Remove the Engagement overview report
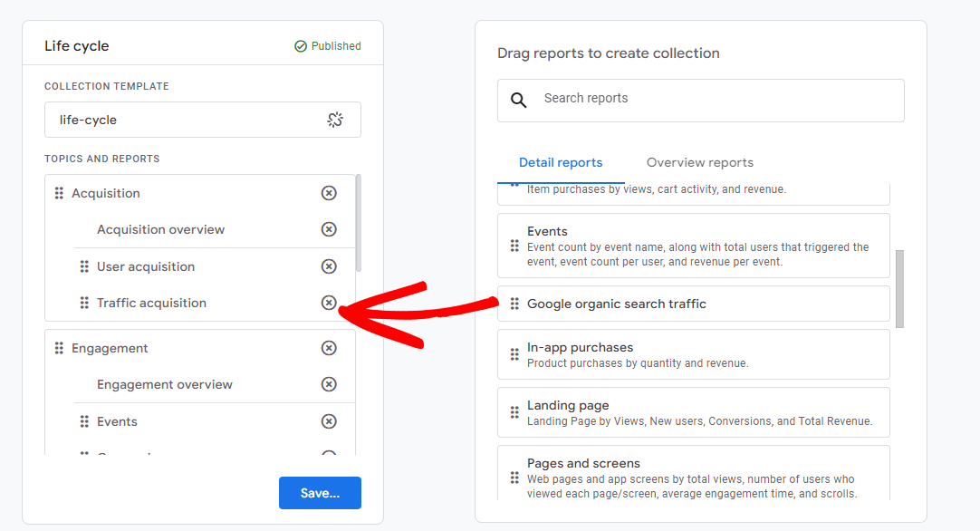Screen dimensions: 980x531 [329, 384]
